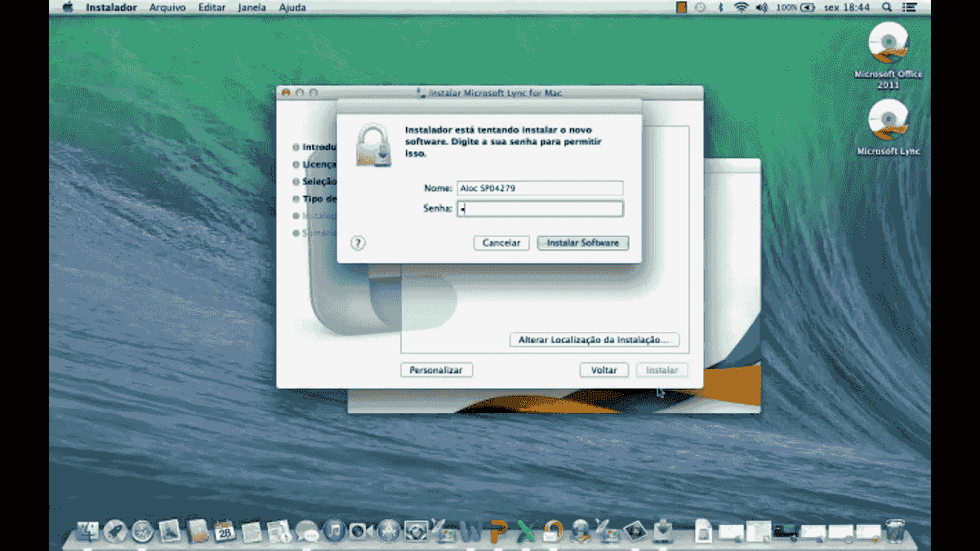
Task: Open Microsoft Word from the Dock
Action: [x=470, y=532]
